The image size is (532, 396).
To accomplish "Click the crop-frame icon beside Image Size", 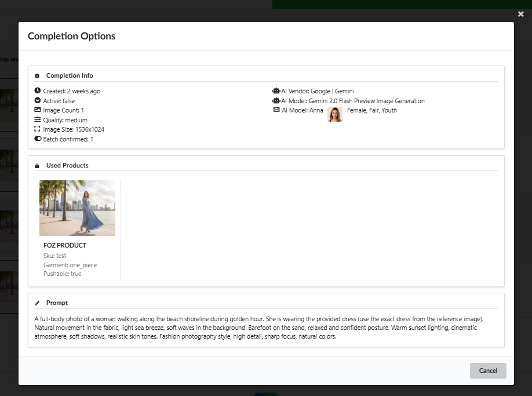I will tap(38, 129).
